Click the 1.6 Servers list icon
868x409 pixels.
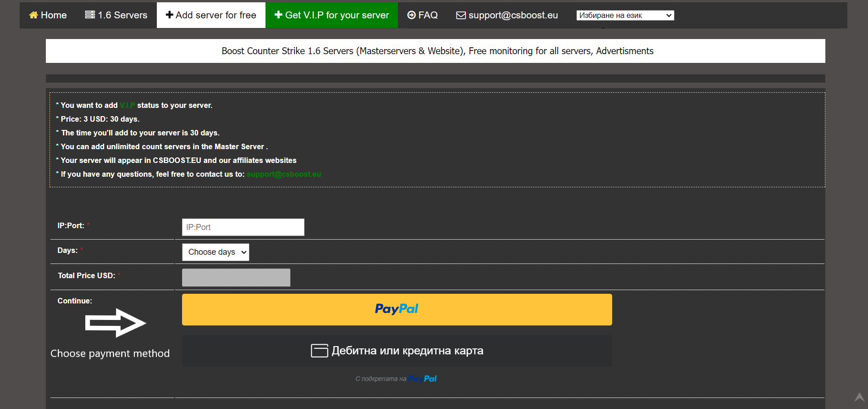pos(90,15)
